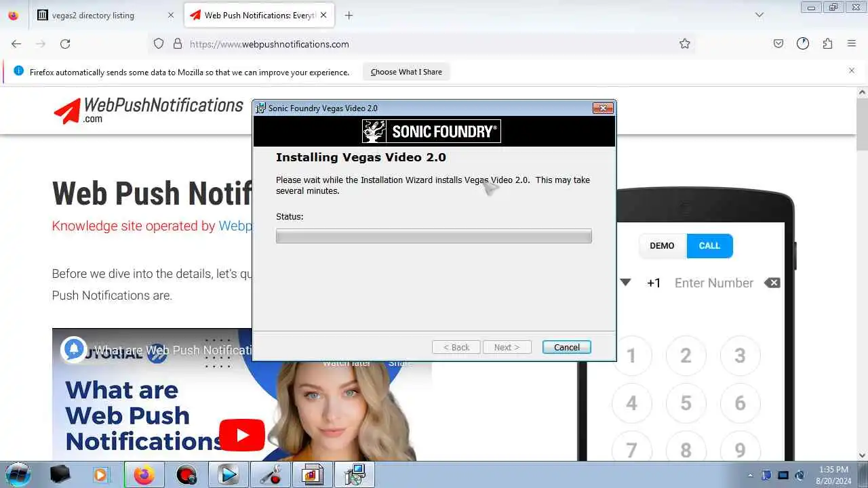Image resolution: width=868 pixels, height=488 pixels.
Task: Click the installer Status progress bar
Action: [x=433, y=236]
